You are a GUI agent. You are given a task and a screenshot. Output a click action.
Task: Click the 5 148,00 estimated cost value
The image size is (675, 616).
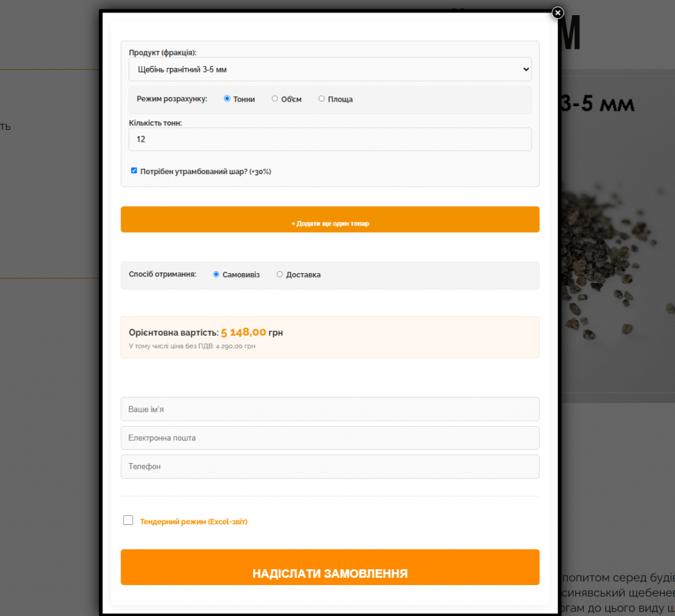(x=244, y=332)
